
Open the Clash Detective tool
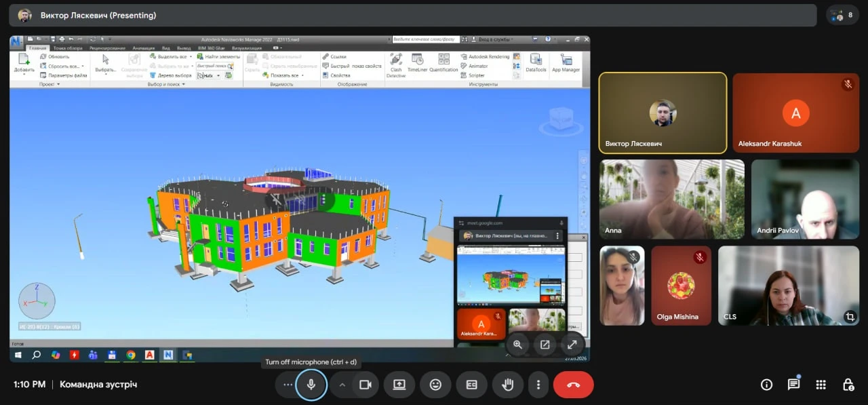(396, 64)
